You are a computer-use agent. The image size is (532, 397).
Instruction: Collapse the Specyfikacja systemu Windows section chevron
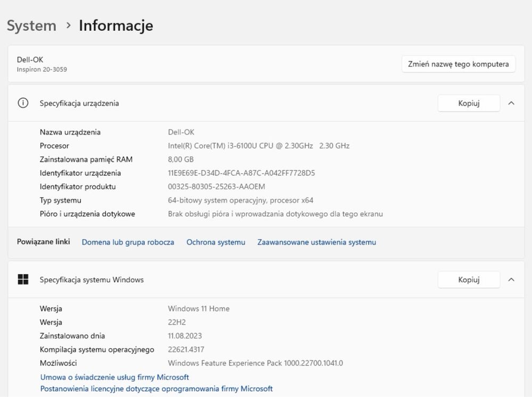(511, 280)
